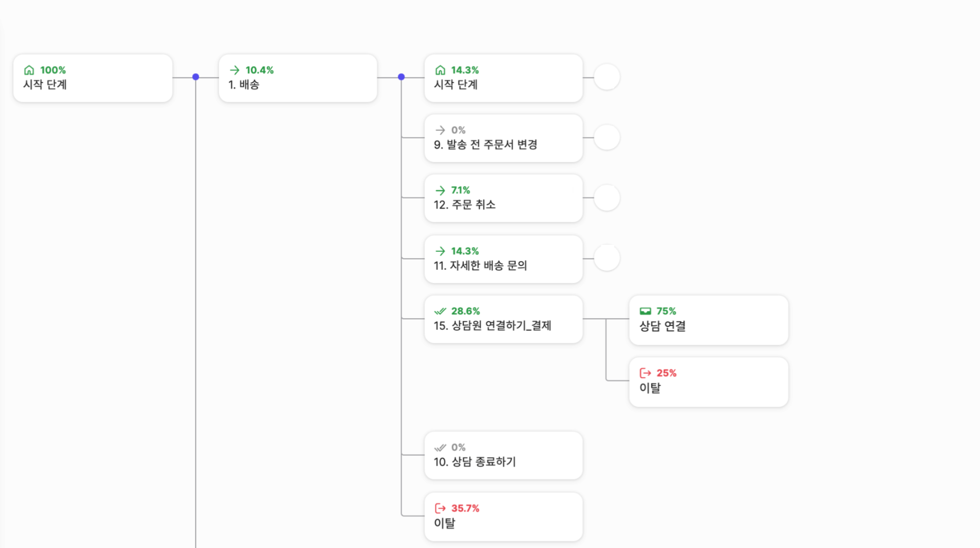Image resolution: width=980 pixels, height=548 pixels.
Task: Click exit icon on 25% 이탈 node
Action: click(x=645, y=373)
